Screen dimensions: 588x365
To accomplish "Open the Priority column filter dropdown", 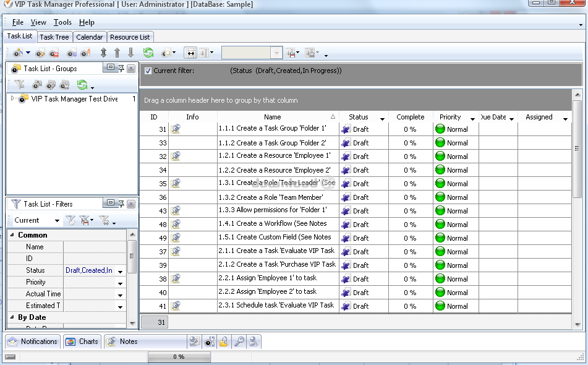I will click(x=472, y=117).
